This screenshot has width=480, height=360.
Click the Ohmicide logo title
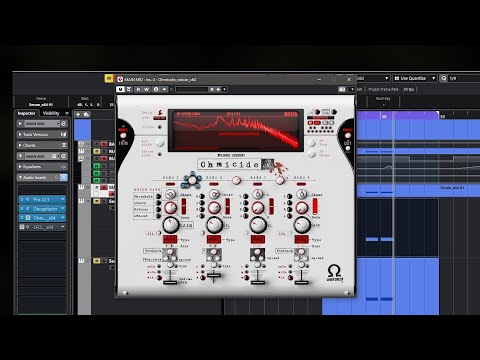pos(229,164)
